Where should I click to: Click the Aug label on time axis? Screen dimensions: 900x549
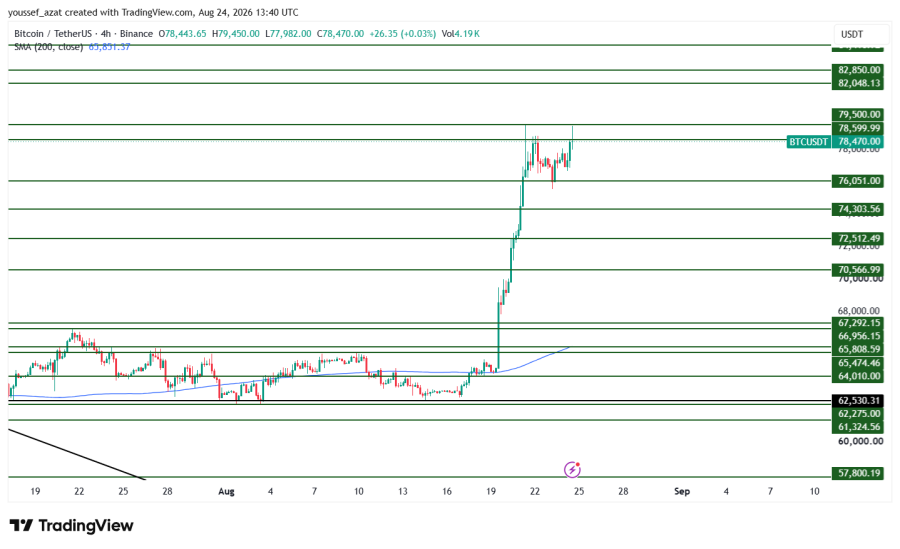coord(226,492)
